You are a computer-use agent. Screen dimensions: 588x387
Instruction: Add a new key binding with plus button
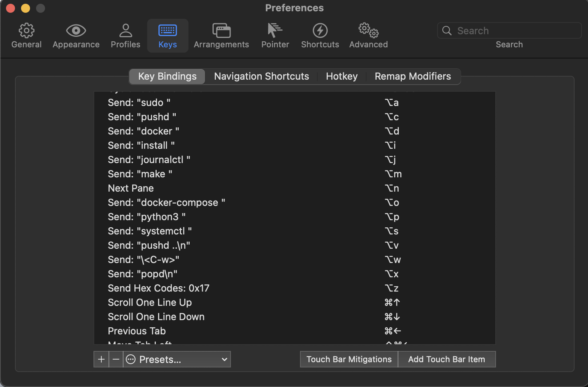pyautogui.click(x=101, y=359)
